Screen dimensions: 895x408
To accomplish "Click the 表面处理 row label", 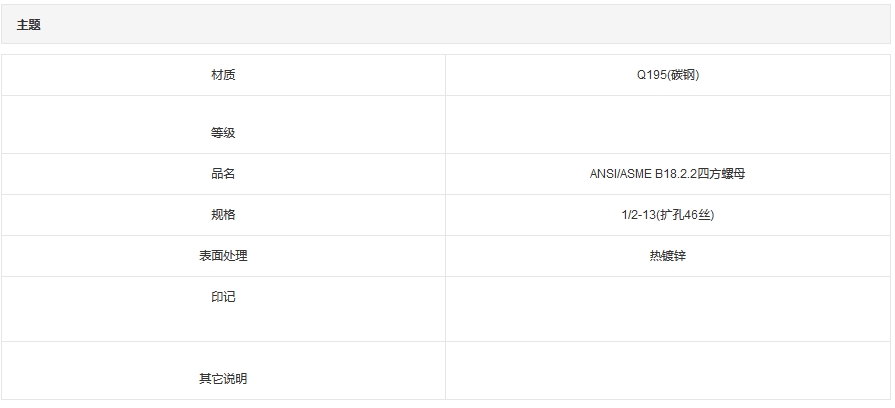I will [223, 256].
